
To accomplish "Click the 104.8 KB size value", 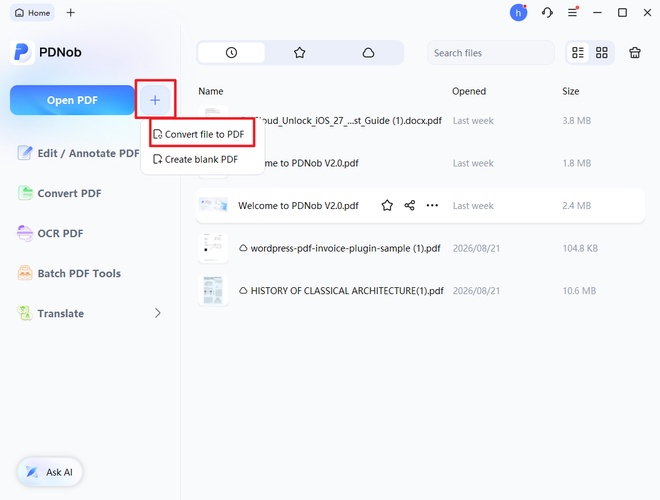I will 580,248.
